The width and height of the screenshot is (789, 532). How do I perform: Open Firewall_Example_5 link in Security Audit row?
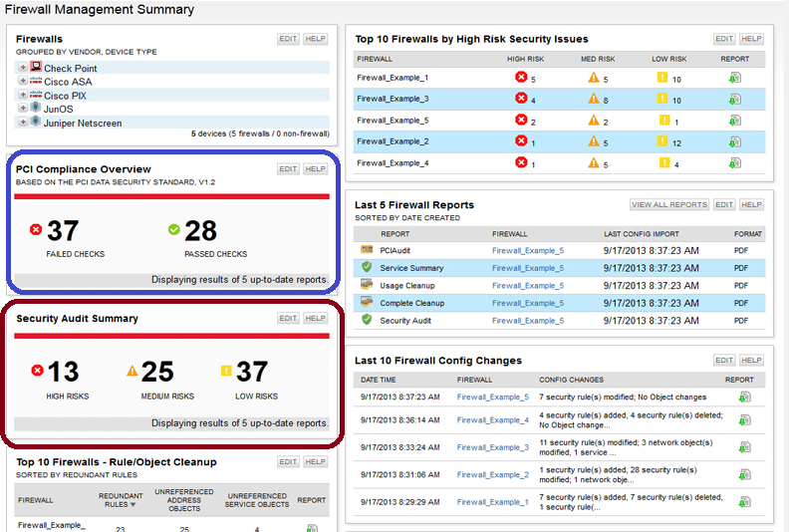[528, 321]
